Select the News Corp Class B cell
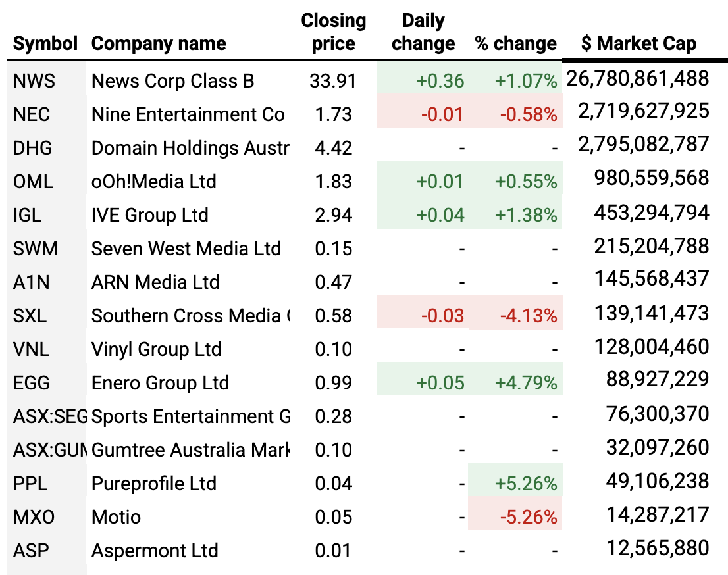728x575 pixels. click(172, 81)
